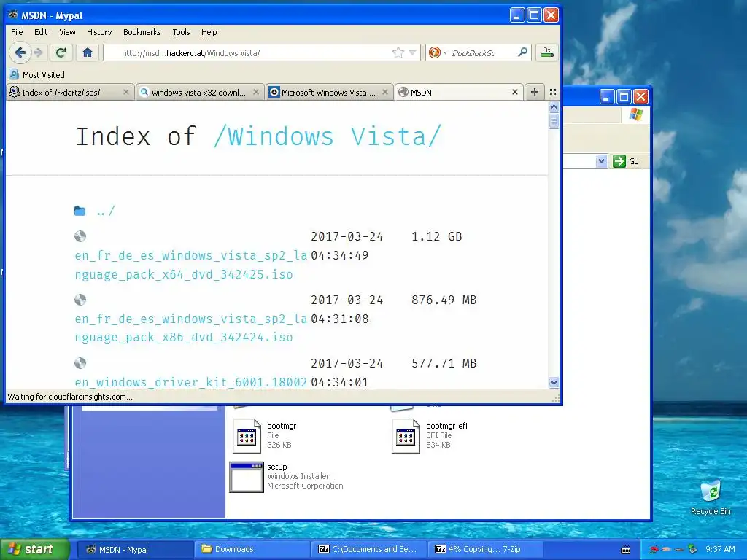Close the Microsoft Windows Vista tab

click(385, 92)
